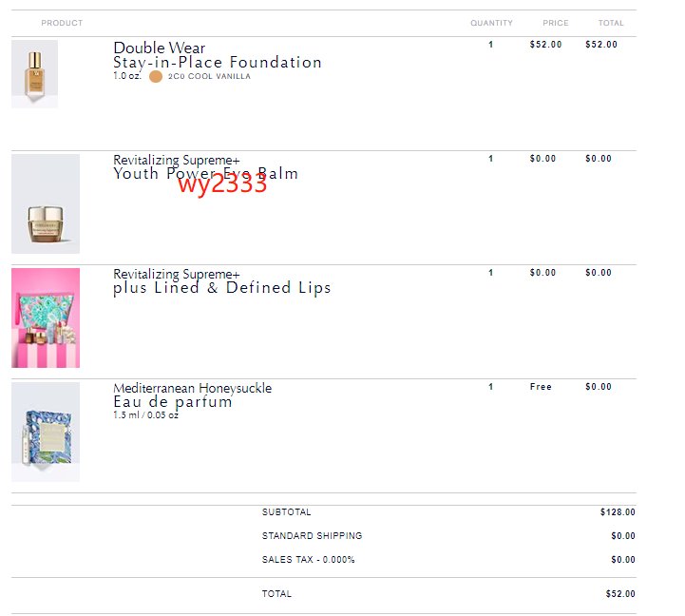685x616 pixels.
Task: Click the Free price label for parfum
Action: (541, 387)
